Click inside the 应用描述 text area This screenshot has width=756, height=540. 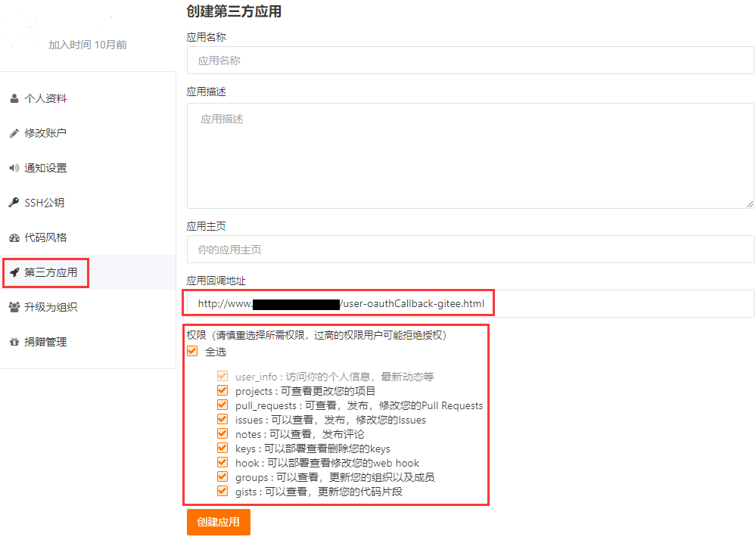pyautogui.click(x=470, y=156)
